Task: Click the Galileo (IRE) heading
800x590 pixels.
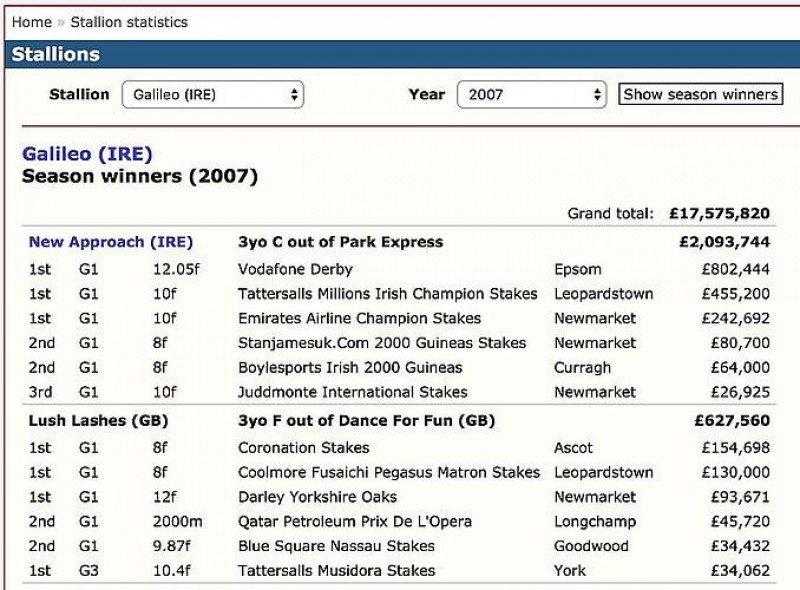Action: click(87, 154)
